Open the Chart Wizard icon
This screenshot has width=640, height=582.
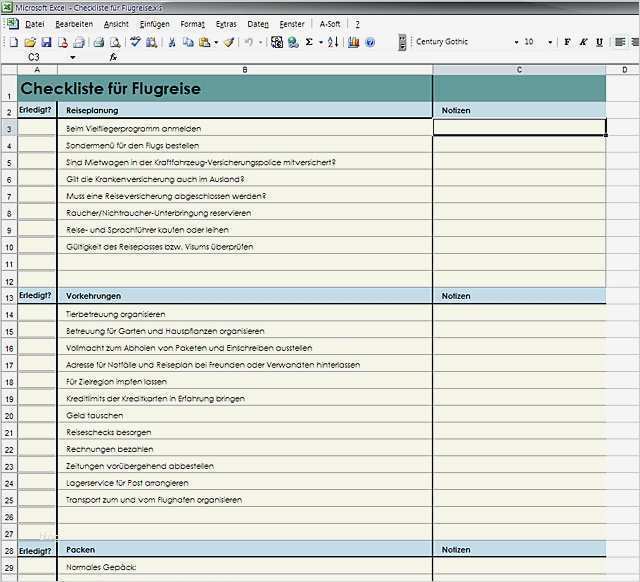tap(353, 42)
